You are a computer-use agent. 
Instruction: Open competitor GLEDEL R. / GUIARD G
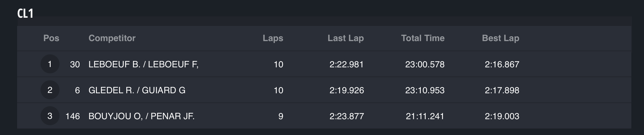137,90
